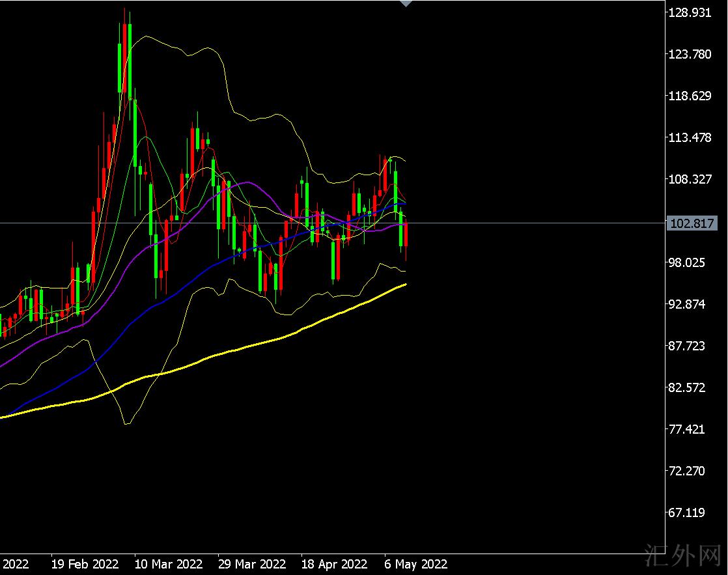Click the 128.931 price axis label
This screenshot has height=575, width=728.
tap(691, 12)
